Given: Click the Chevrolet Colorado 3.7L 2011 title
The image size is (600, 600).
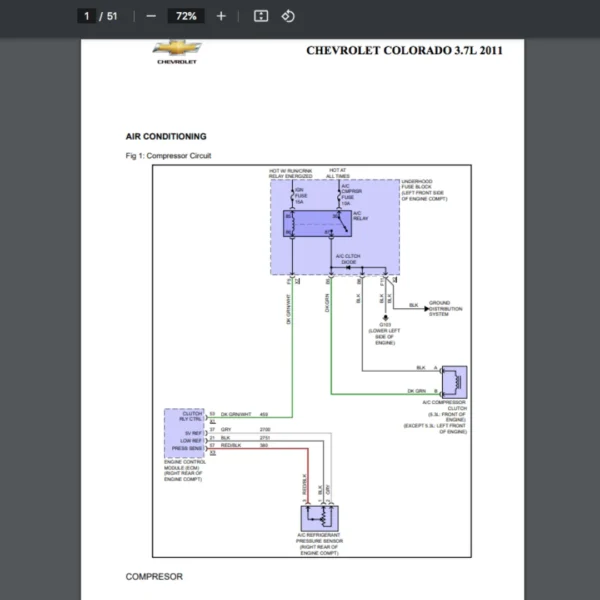Looking at the screenshot, I should pos(403,50).
